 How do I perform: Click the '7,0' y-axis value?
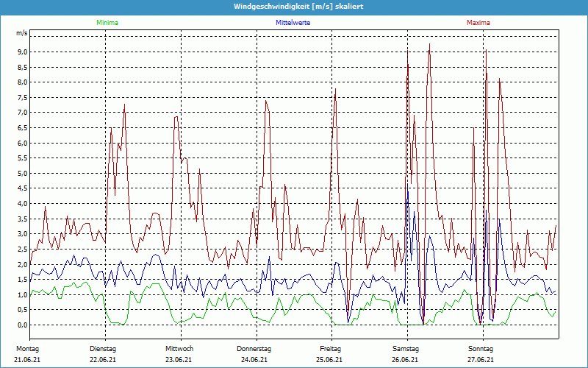pyautogui.click(x=23, y=113)
